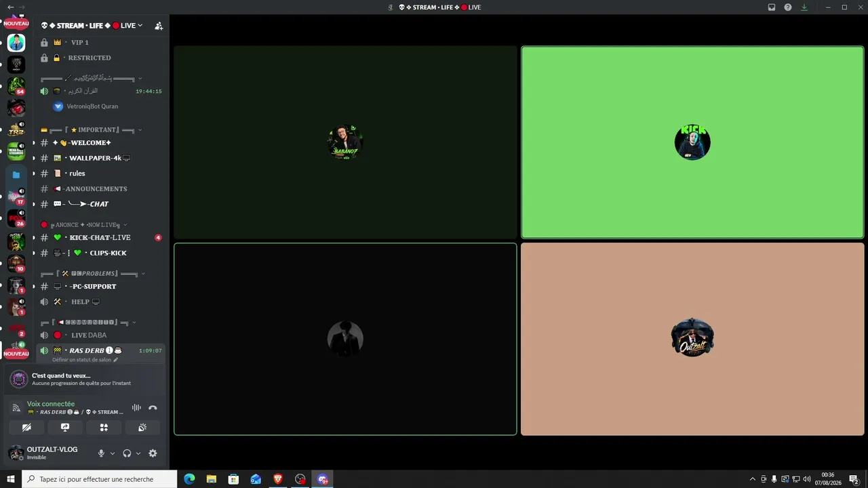Open the noise suppression waveform icon
868x488 pixels.
136,408
